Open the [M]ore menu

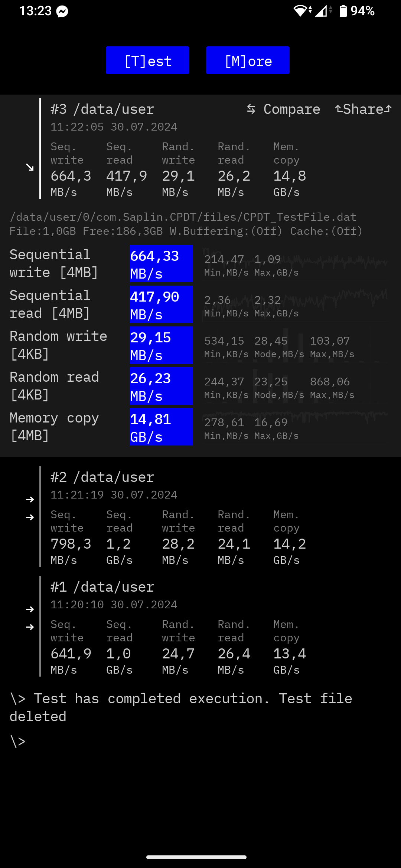tap(248, 60)
